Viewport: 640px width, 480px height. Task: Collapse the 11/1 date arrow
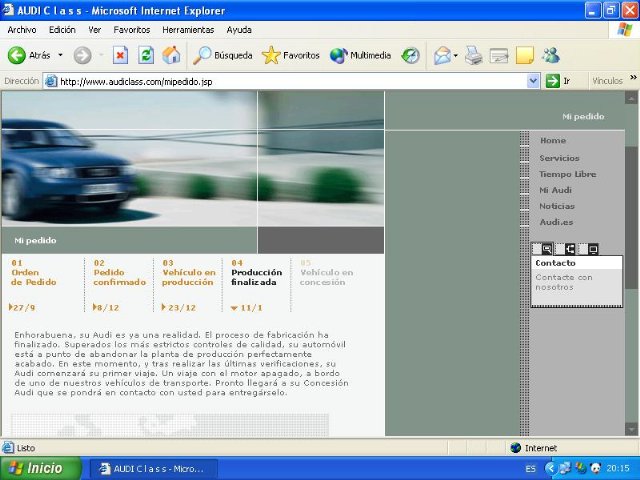tap(234, 308)
